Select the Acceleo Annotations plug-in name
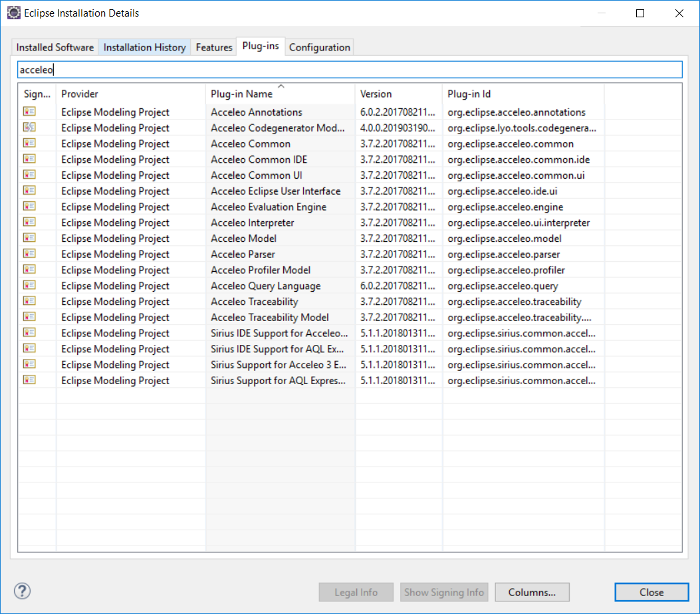Image resolution: width=700 pixels, height=614 pixels. click(257, 112)
